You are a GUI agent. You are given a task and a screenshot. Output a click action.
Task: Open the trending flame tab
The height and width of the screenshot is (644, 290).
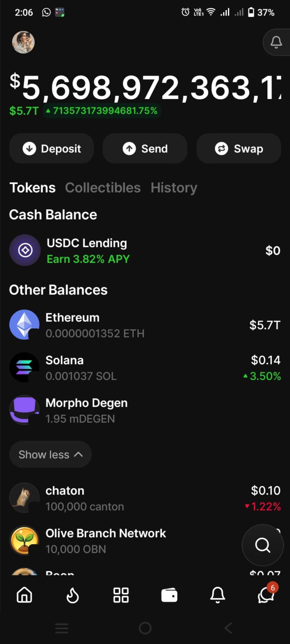pos(72,595)
